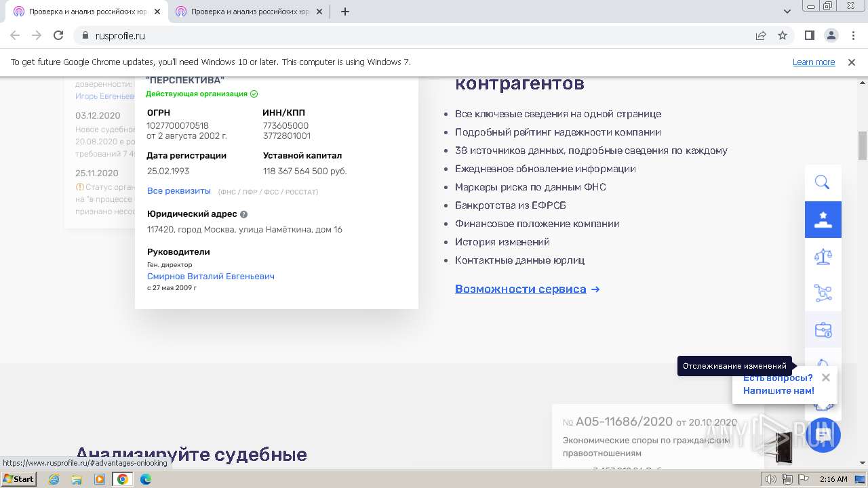This screenshot has width=868, height=488.
Task: Open the Chrome three-dot menu
Action: [852, 36]
